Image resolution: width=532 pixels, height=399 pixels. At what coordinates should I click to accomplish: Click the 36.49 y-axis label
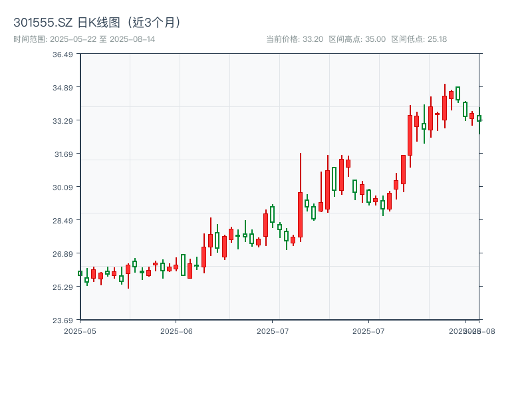64,55
